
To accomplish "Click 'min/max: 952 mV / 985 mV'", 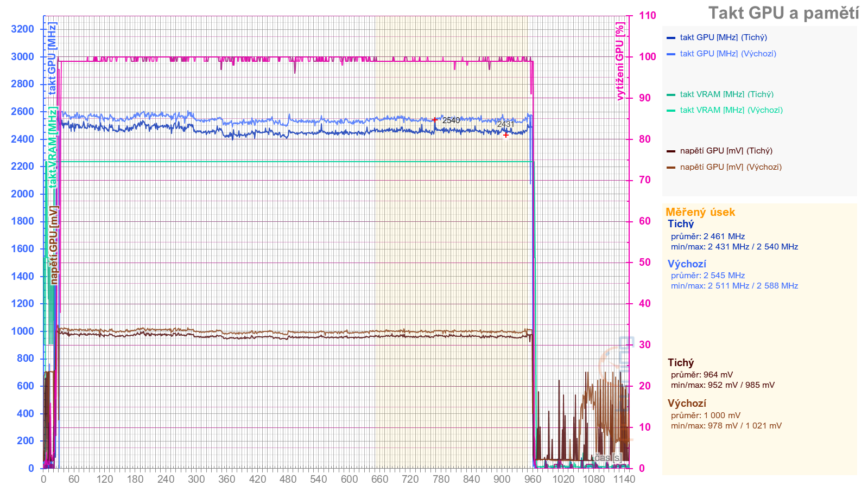I will pyautogui.click(x=723, y=385).
